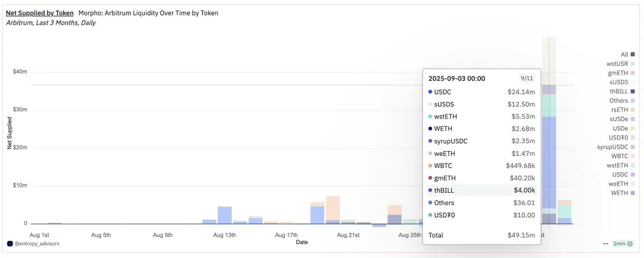Click the Aug 5th x-axis label

coord(101,234)
